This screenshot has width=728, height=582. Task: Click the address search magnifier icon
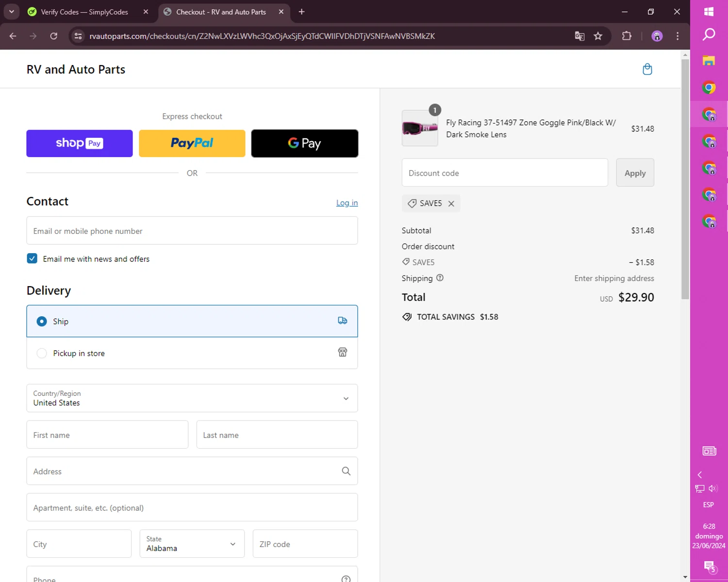pos(346,471)
